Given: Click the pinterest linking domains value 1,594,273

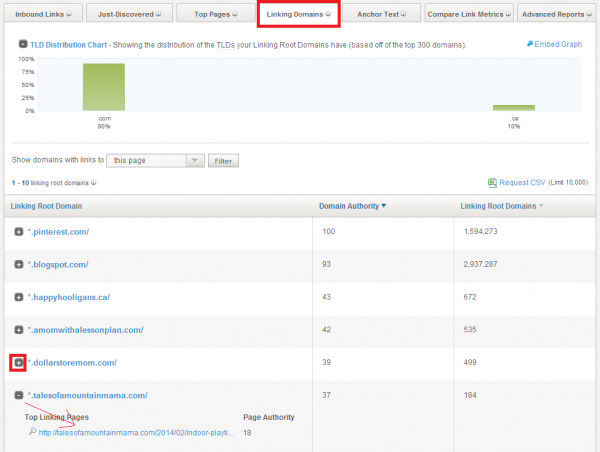Looking at the screenshot, I should [480, 231].
